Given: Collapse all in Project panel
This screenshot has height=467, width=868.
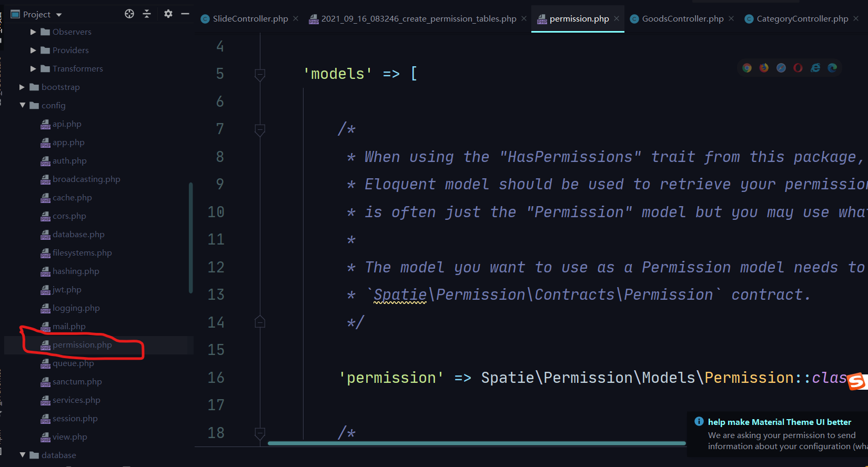Looking at the screenshot, I should (147, 14).
